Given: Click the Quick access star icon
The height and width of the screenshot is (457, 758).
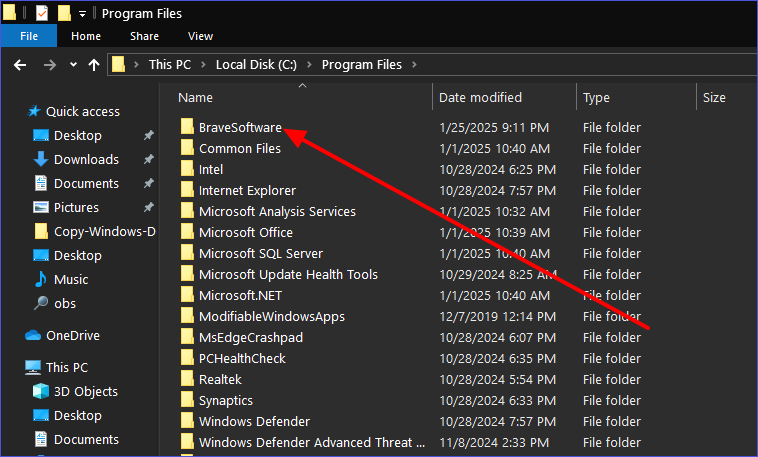Looking at the screenshot, I should (33, 111).
